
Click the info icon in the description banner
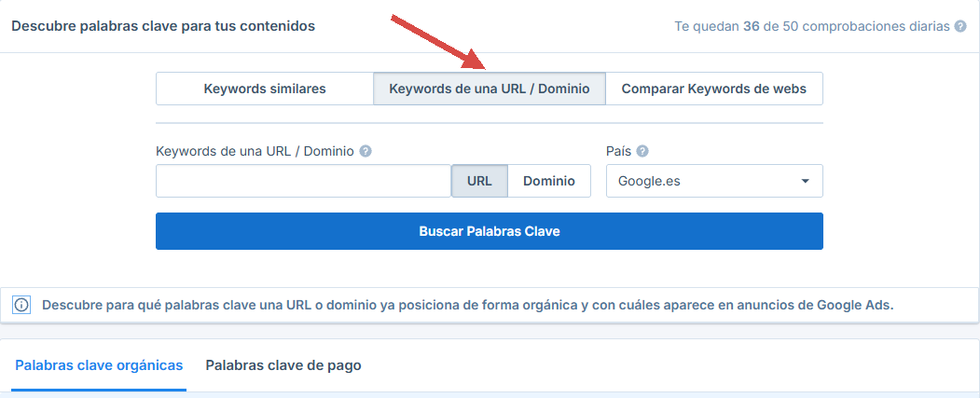[x=21, y=306]
